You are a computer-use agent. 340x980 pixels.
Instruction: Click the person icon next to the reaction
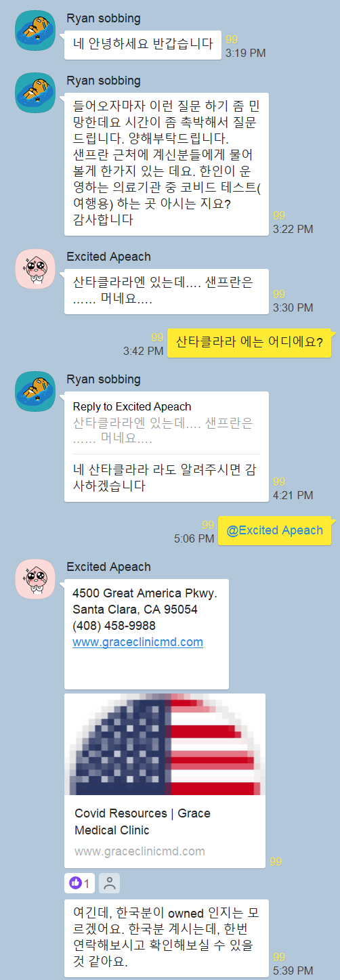(x=109, y=883)
